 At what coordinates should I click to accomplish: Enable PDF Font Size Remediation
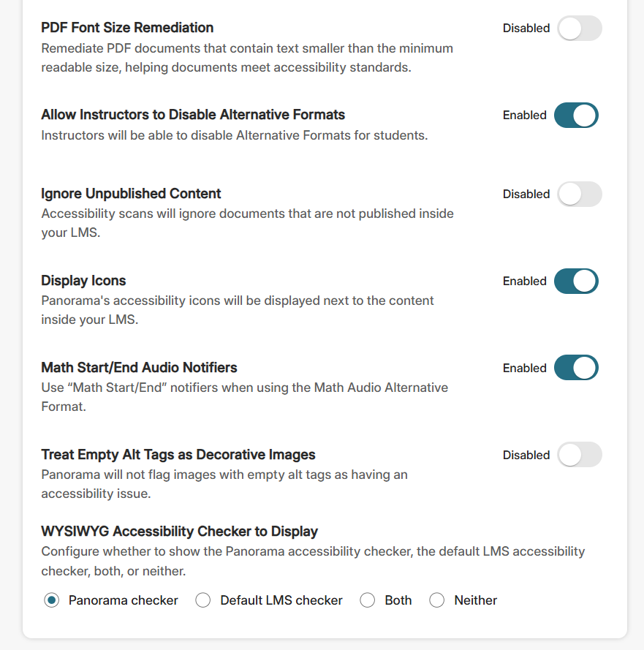pyautogui.click(x=580, y=28)
